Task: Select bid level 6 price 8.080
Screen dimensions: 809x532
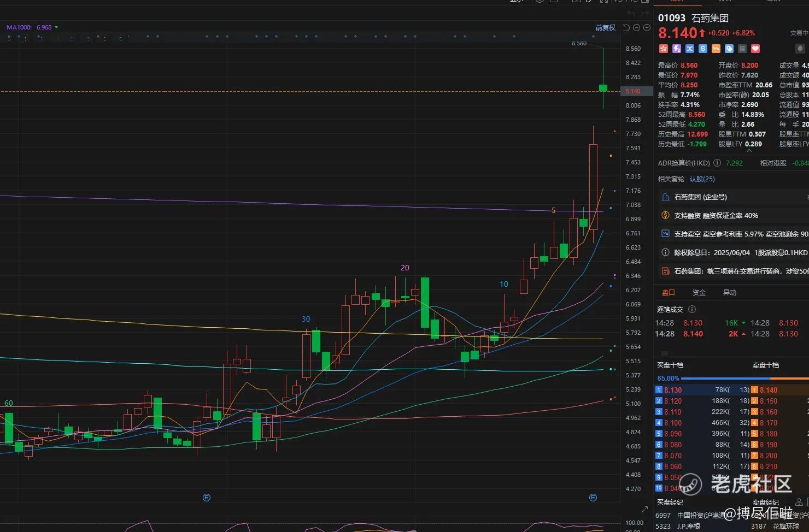Action: coord(673,445)
